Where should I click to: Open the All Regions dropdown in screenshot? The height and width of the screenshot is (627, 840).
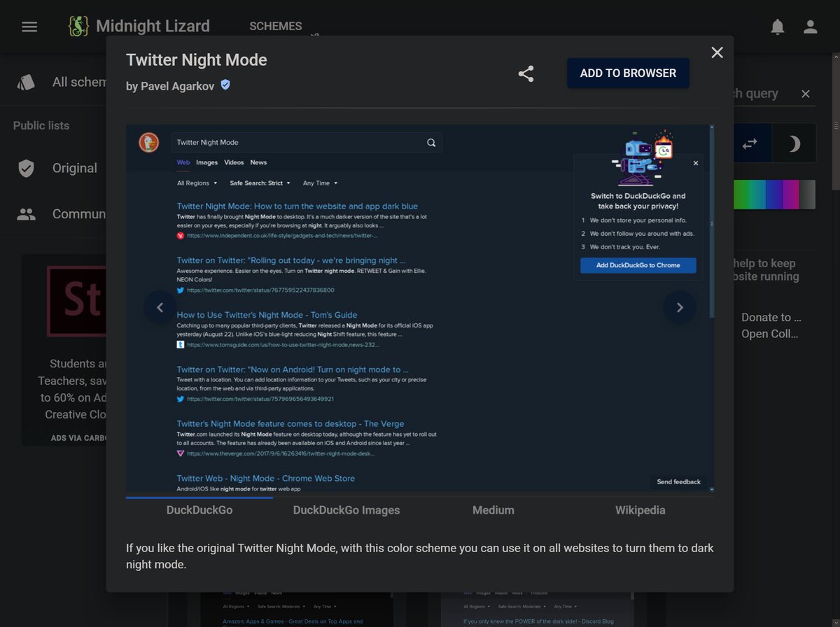point(197,183)
